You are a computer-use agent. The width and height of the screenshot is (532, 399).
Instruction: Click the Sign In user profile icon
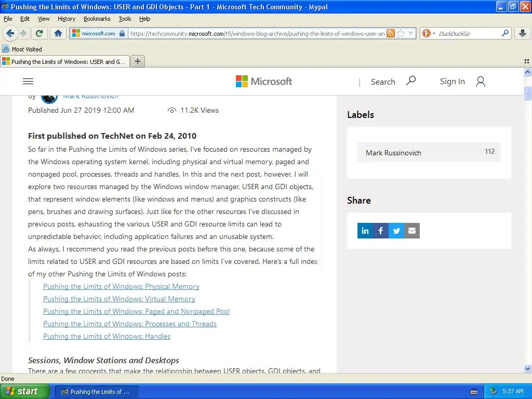[x=481, y=82]
